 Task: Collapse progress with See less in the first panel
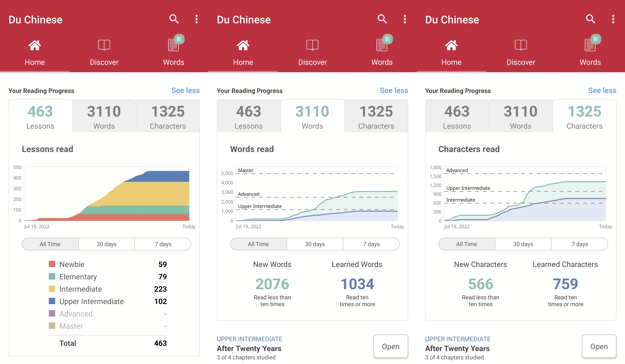[x=186, y=90]
